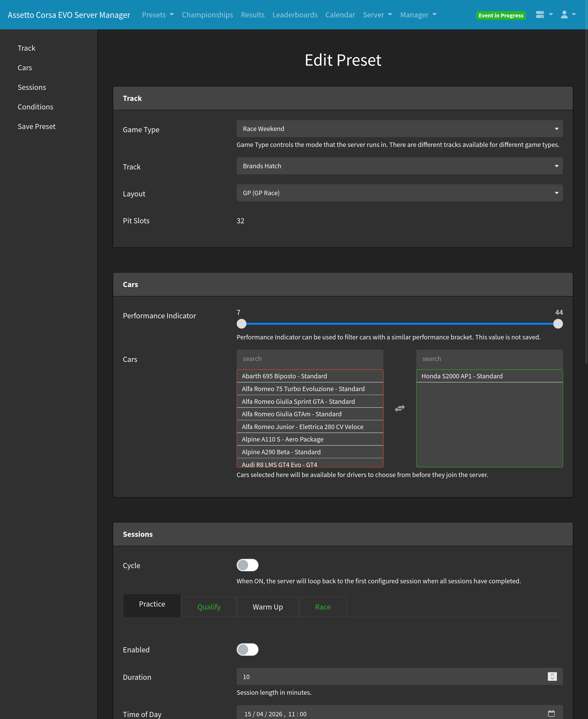Open the Time of Day calendar picker
Image resolution: width=588 pixels, height=719 pixels.
pyautogui.click(x=551, y=714)
